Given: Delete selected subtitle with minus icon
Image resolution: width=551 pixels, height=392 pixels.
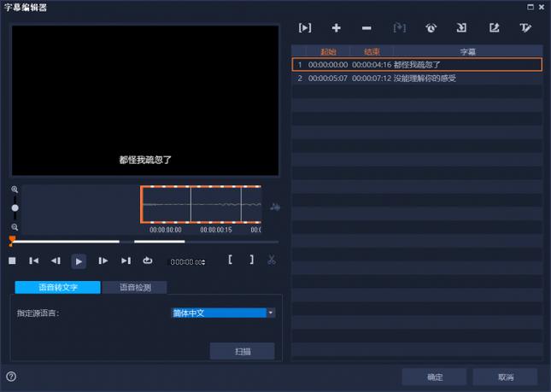Looking at the screenshot, I should pos(366,28).
